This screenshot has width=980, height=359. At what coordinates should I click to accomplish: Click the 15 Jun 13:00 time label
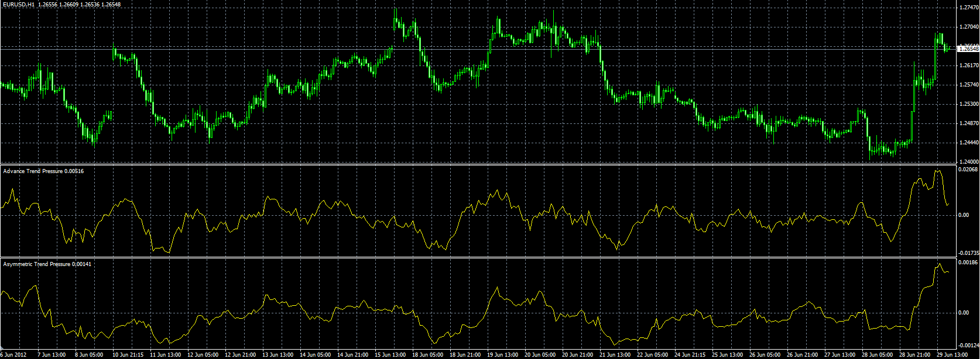(390, 354)
